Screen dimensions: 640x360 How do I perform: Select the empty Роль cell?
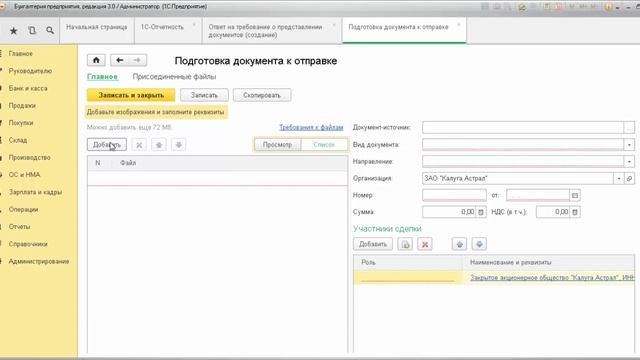coord(408,278)
